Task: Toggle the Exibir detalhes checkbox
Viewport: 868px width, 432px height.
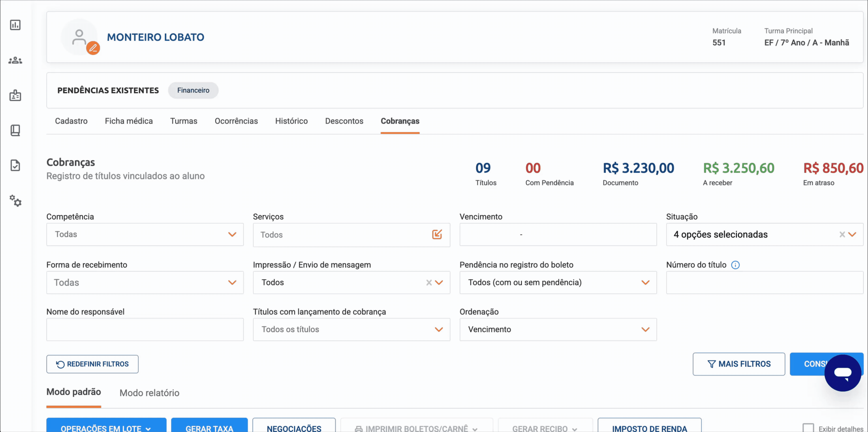Action: click(x=808, y=428)
